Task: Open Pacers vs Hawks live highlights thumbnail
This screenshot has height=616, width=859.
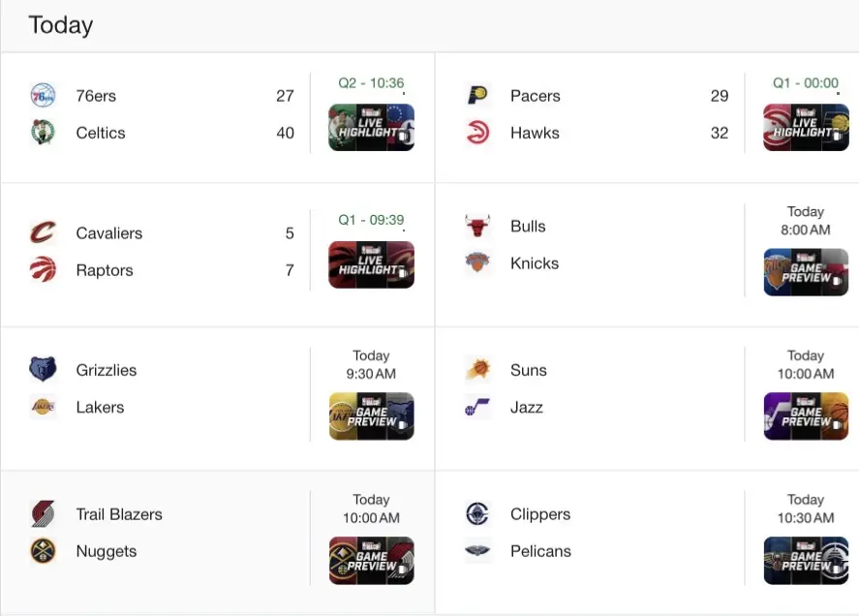Action: tap(806, 127)
